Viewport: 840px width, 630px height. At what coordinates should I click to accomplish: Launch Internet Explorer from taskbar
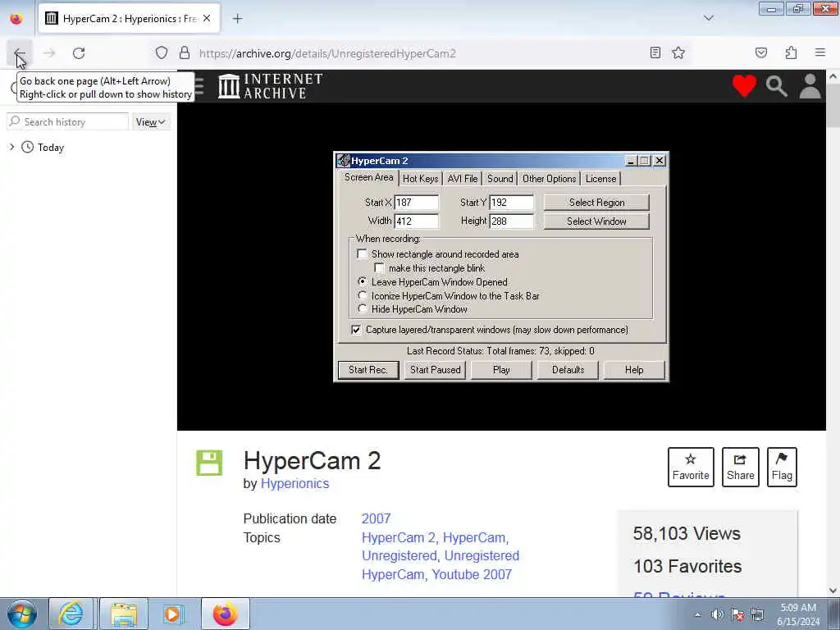pyautogui.click(x=71, y=614)
